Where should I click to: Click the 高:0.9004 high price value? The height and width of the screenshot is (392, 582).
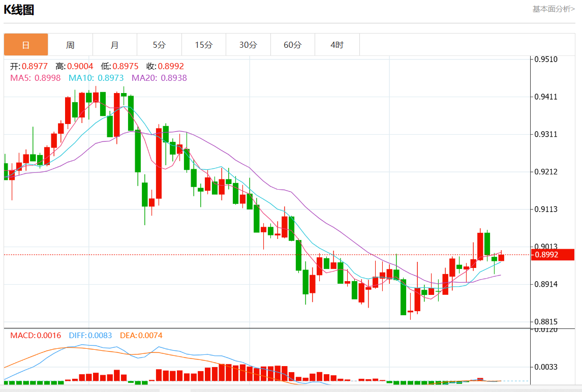[74, 66]
